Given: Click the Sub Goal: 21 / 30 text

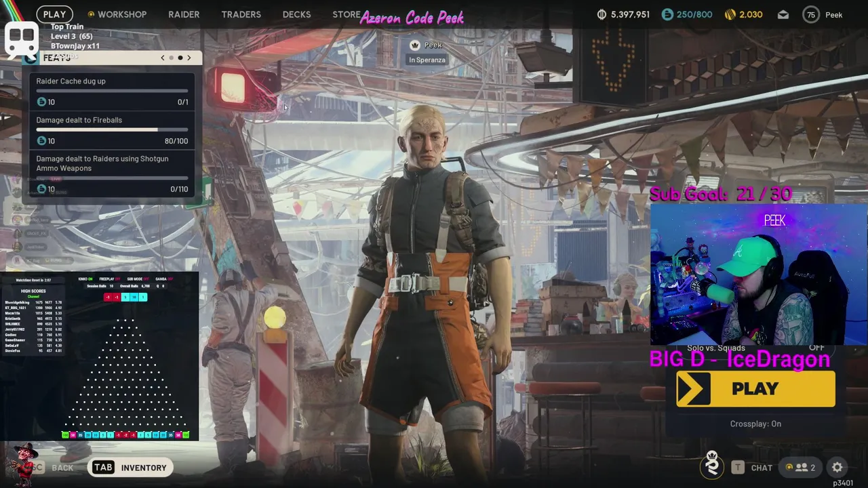Looking at the screenshot, I should 721,195.
